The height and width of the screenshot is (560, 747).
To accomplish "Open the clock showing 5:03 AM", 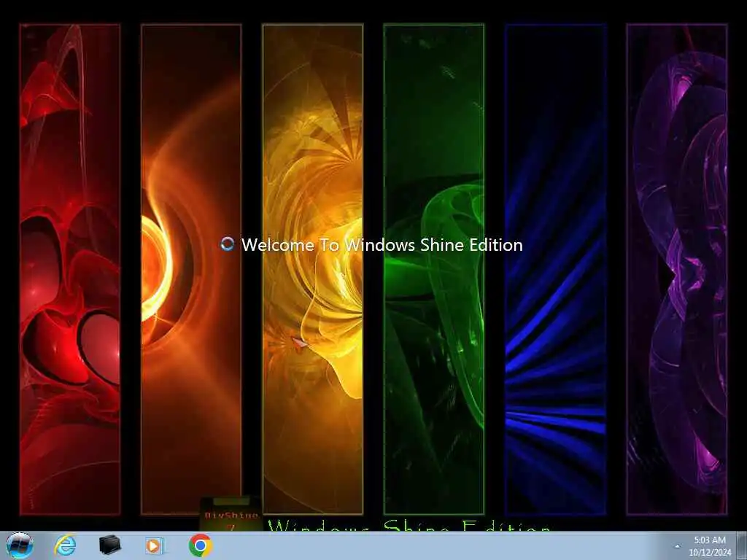I will (x=709, y=546).
